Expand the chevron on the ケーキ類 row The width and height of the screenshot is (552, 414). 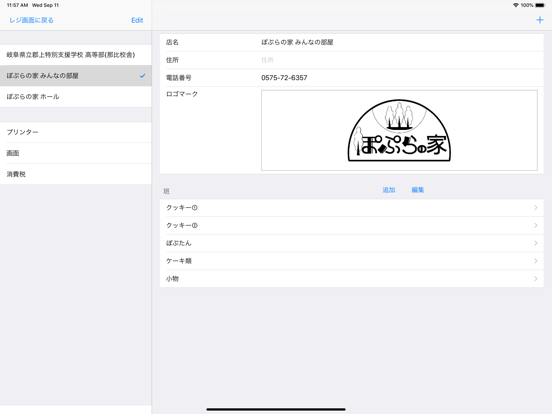pos(535,261)
